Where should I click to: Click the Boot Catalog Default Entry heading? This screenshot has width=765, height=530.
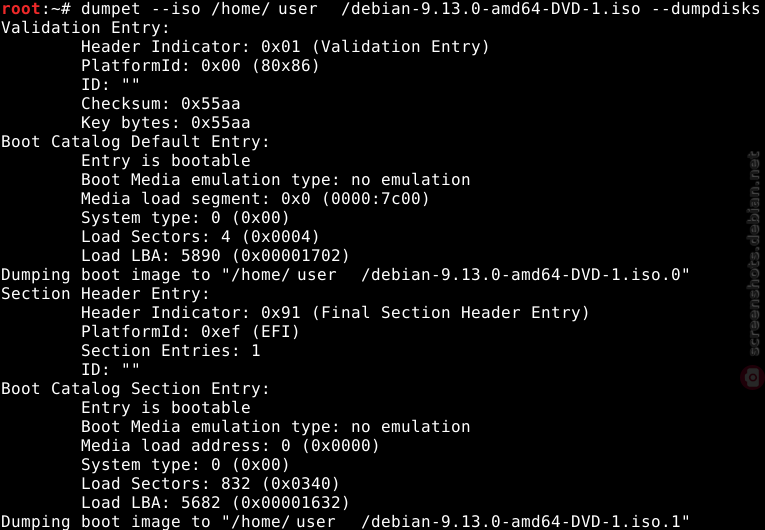coord(135,142)
